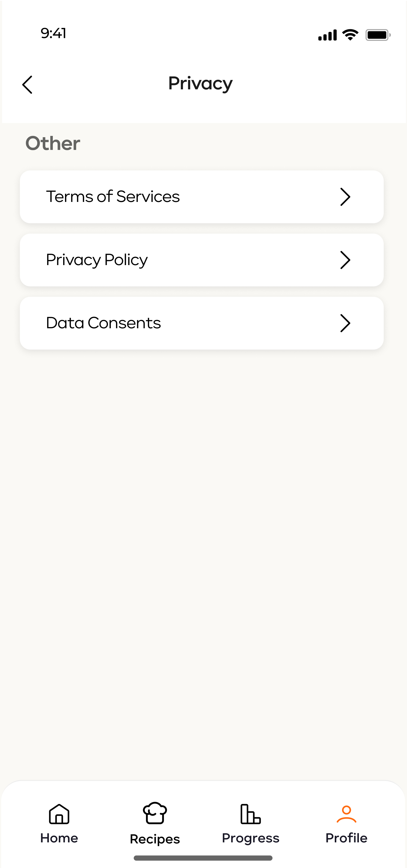Tap the Wi-Fi status icon
The image size is (407, 868).
[350, 35]
